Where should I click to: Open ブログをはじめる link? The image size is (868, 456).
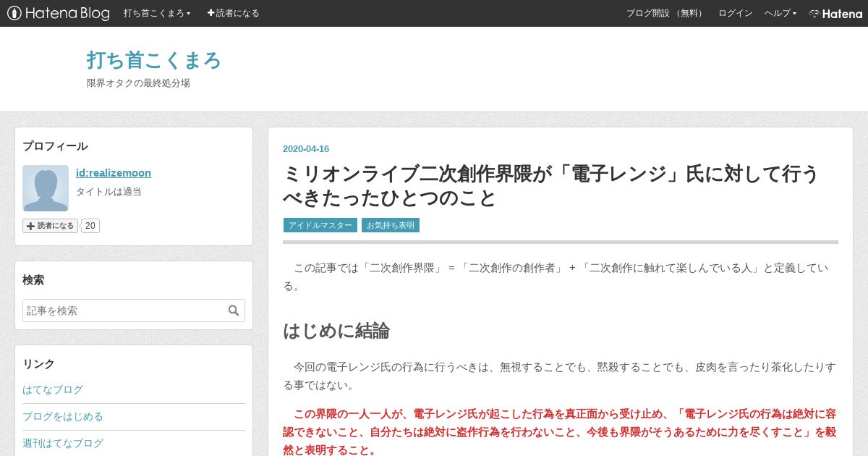pyautogui.click(x=63, y=416)
